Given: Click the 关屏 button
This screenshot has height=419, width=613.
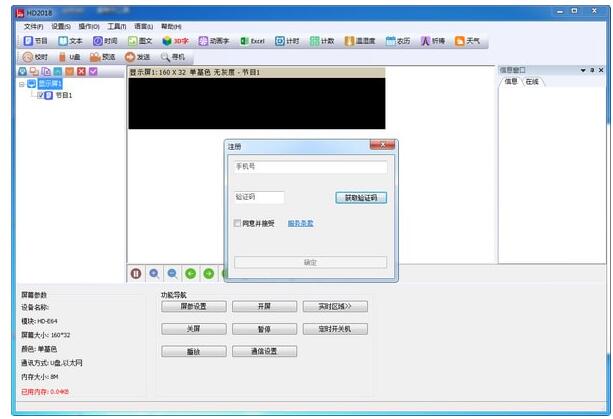Looking at the screenshot, I should coord(194,329).
